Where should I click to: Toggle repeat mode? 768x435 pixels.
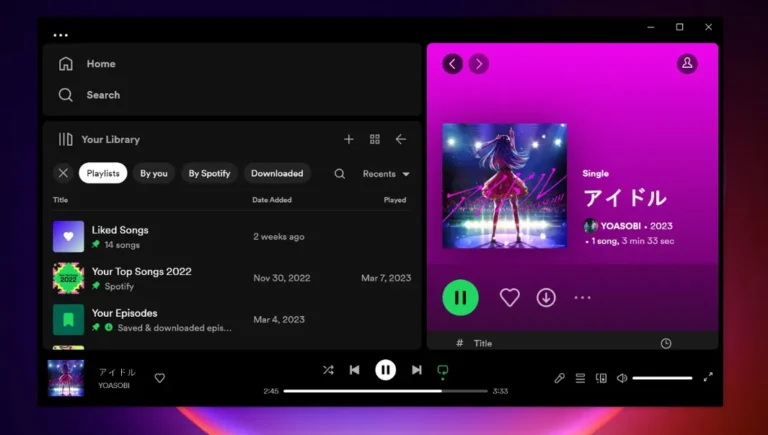point(443,371)
